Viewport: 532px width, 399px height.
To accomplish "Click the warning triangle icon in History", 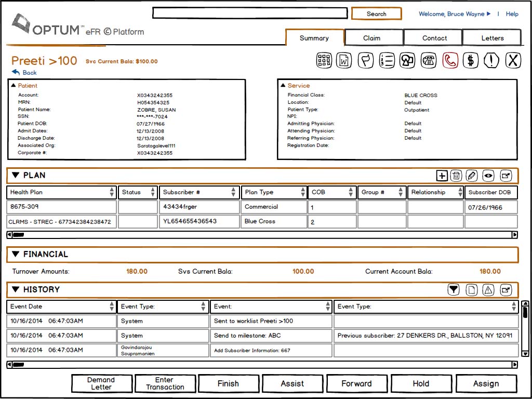I will (x=488, y=290).
